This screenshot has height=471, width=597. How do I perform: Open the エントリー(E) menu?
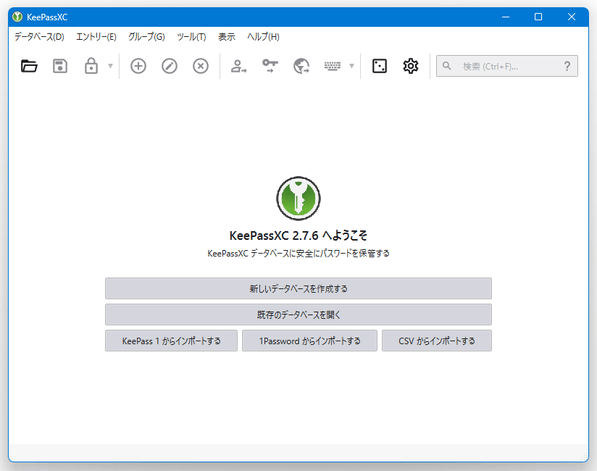(96, 37)
